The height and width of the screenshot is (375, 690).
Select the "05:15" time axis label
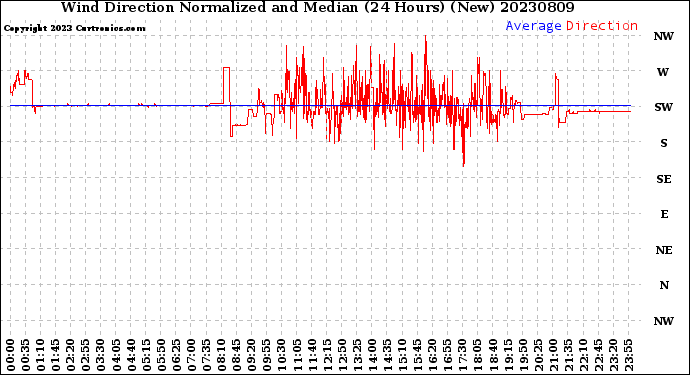(x=146, y=355)
